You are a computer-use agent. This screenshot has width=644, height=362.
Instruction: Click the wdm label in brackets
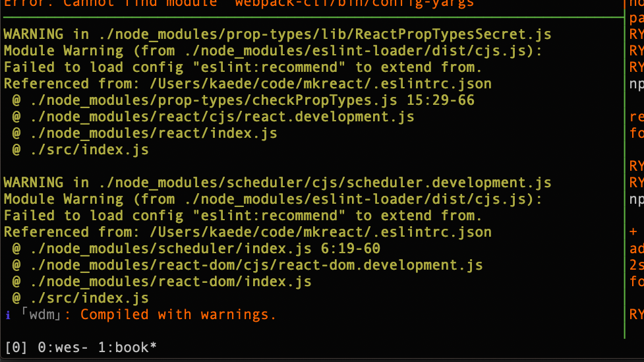pos(41,315)
